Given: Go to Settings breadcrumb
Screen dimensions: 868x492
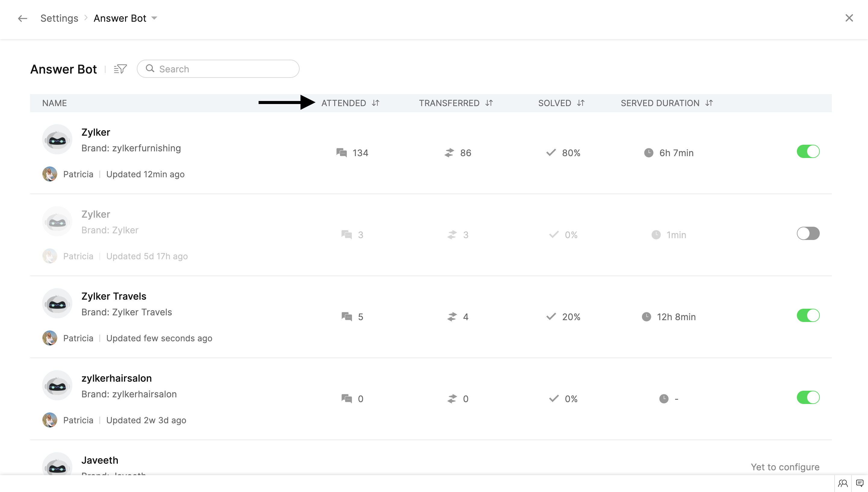Looking at the screenshot, I should [x=59, y=18].
